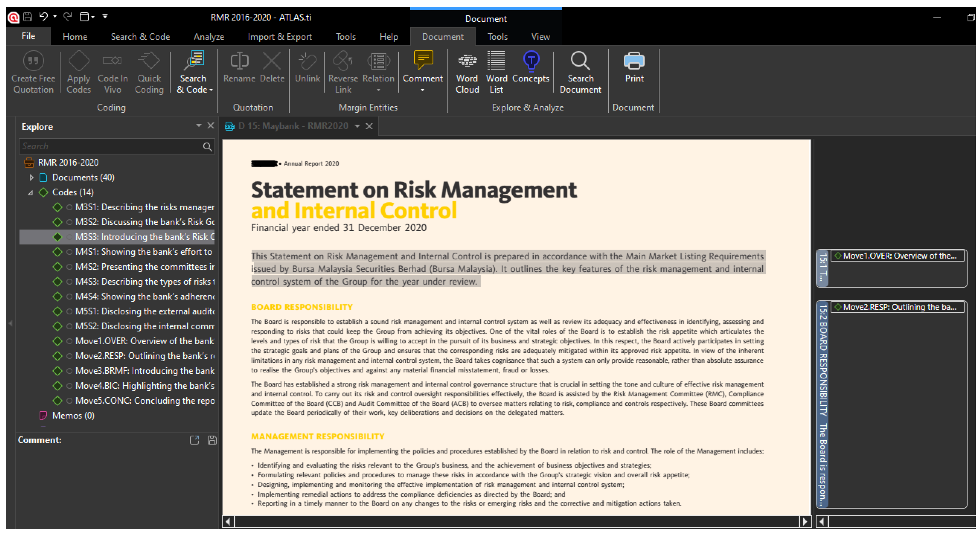Select the Move5.CONC code in tree
Image resolution: width=980 pixels, height=534 pixels.
click(x=145, y=400)
